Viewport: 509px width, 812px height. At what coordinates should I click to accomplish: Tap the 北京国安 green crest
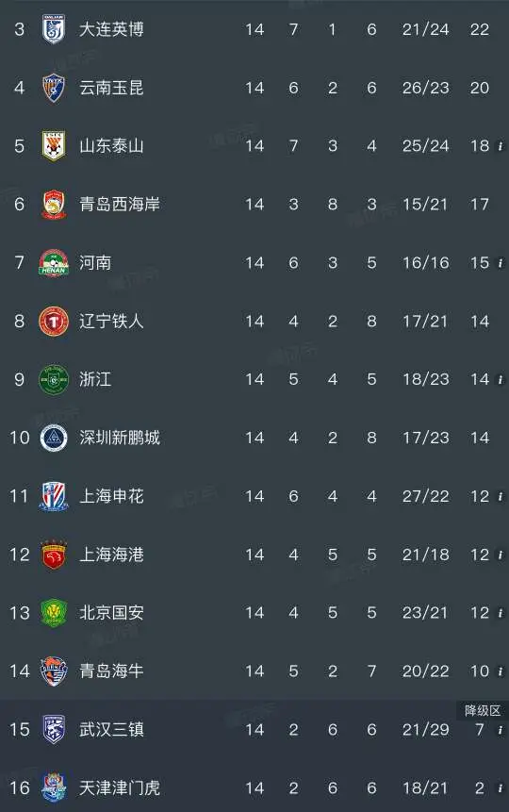pos(54,613)
